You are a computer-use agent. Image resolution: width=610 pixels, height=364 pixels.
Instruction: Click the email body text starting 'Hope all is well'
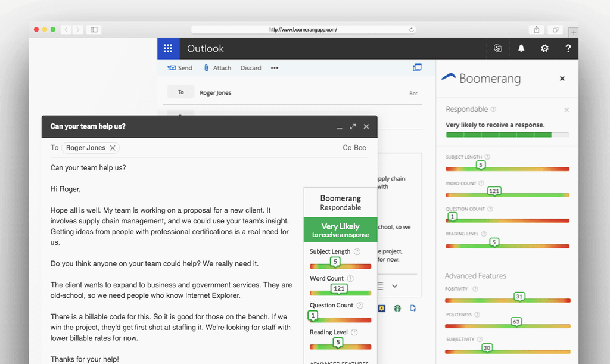pos(171,226)
